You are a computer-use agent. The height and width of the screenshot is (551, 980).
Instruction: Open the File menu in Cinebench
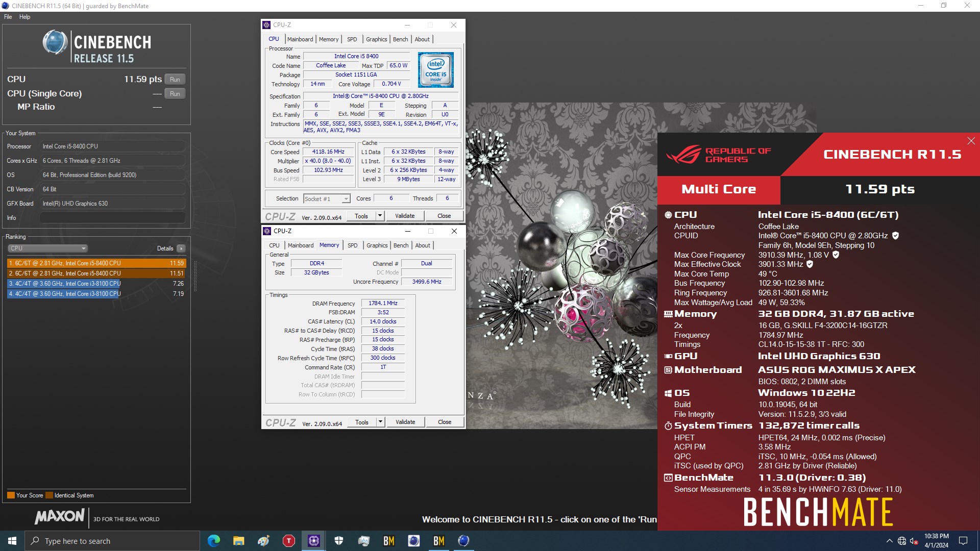click(x=8, y=17)
